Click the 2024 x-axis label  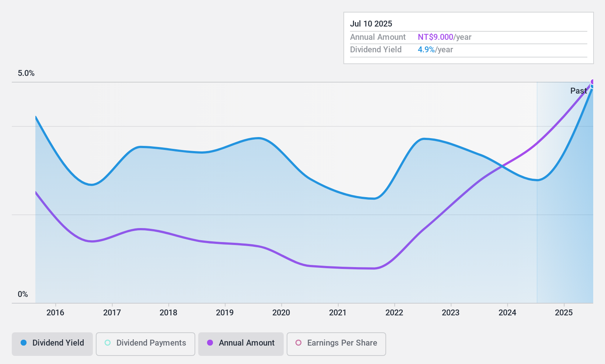[507, 313]
